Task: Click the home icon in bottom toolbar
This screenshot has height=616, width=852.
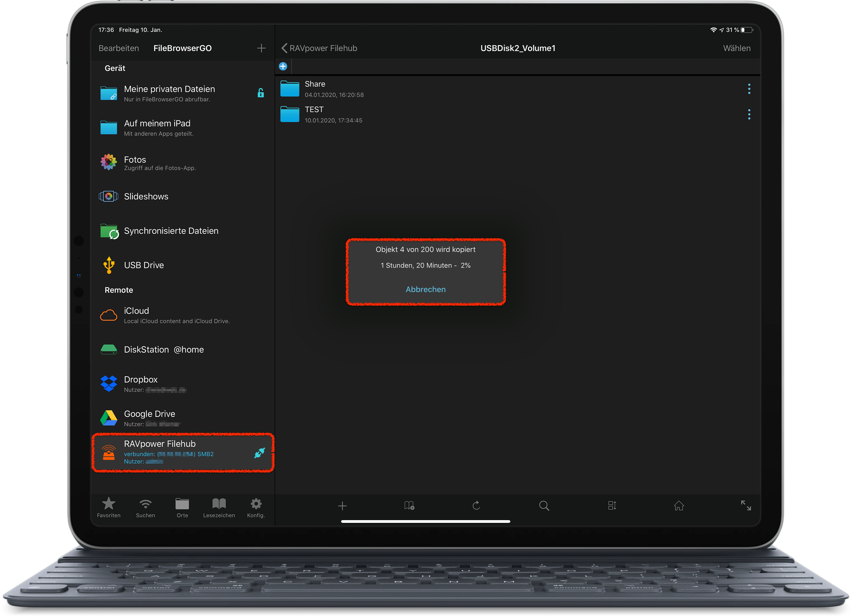Action: point(679,506)
